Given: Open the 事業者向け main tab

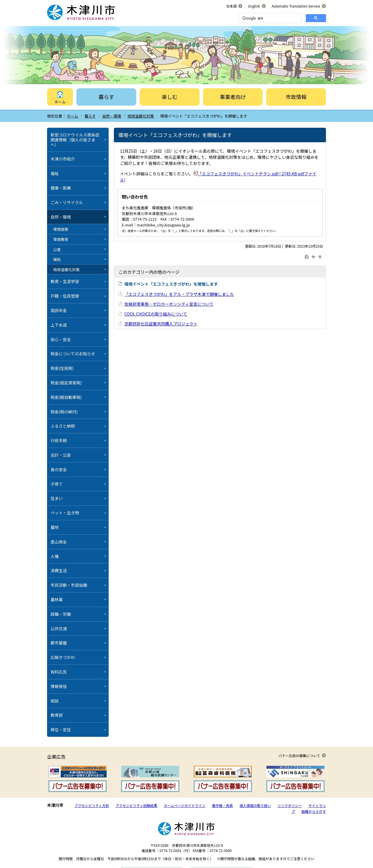Looking at the screenshot, I should tap(233, 97).
